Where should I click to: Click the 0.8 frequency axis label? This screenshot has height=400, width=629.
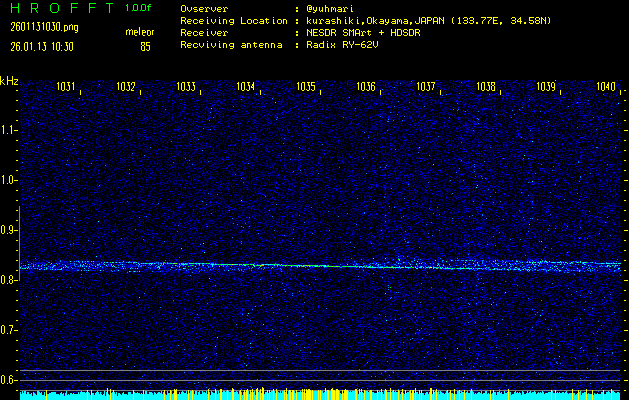pyautogui.click(x=9, y=280)
